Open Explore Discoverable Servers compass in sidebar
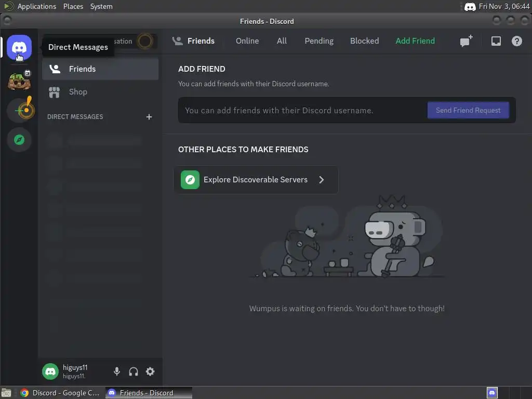Screen dimensions: 532x399 click(19, 140)
